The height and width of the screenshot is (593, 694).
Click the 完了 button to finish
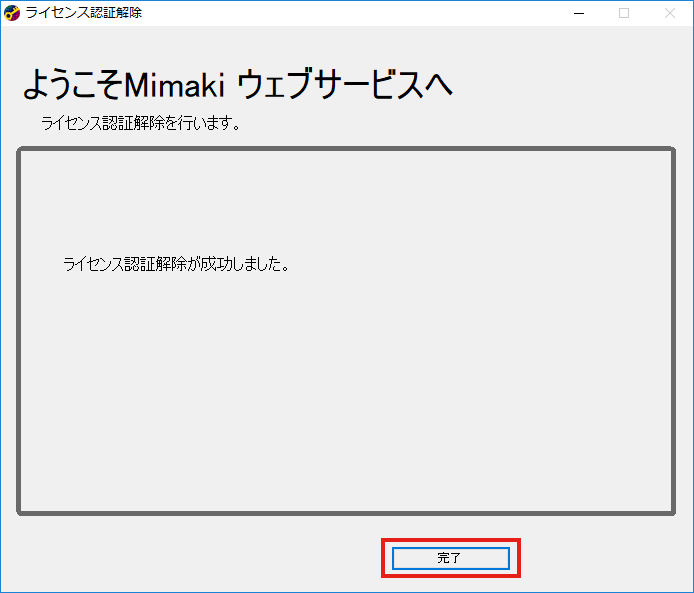pos(450,558)
